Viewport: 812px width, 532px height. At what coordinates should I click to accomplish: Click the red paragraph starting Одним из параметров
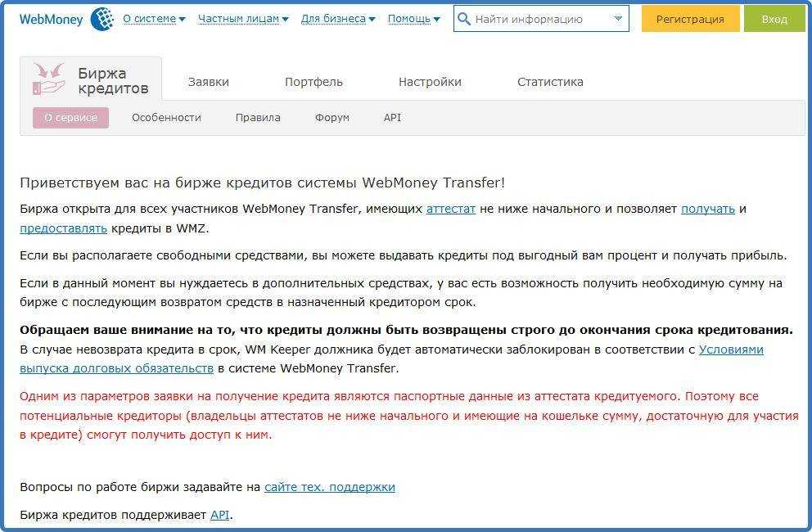409,416
